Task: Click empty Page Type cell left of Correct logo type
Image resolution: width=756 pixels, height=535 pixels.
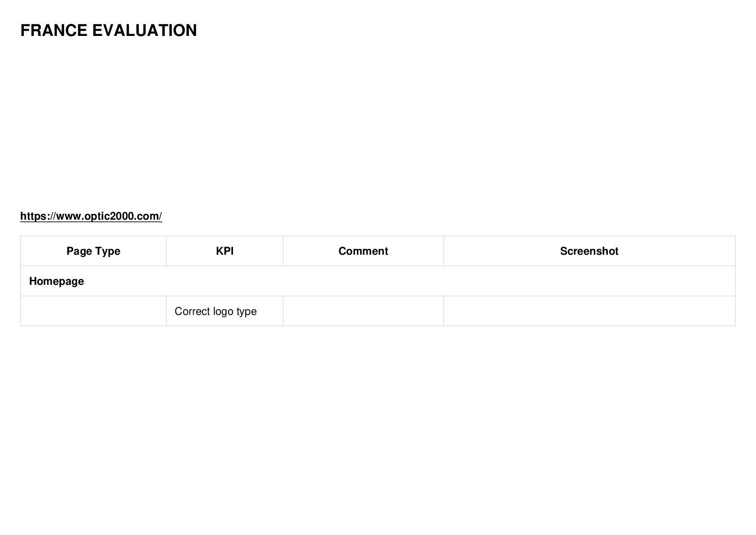Action: 93,311
